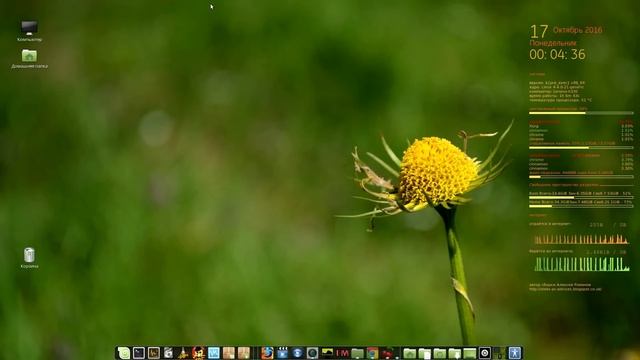Click the large date number 17
The width and height of the screenshot is (640, 360).
tap(538, 31)
